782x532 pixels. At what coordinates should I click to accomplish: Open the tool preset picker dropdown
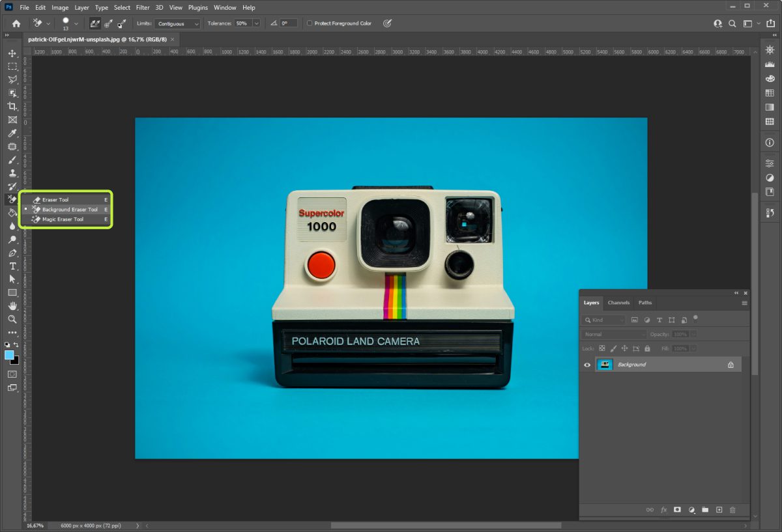coord(48,23)
